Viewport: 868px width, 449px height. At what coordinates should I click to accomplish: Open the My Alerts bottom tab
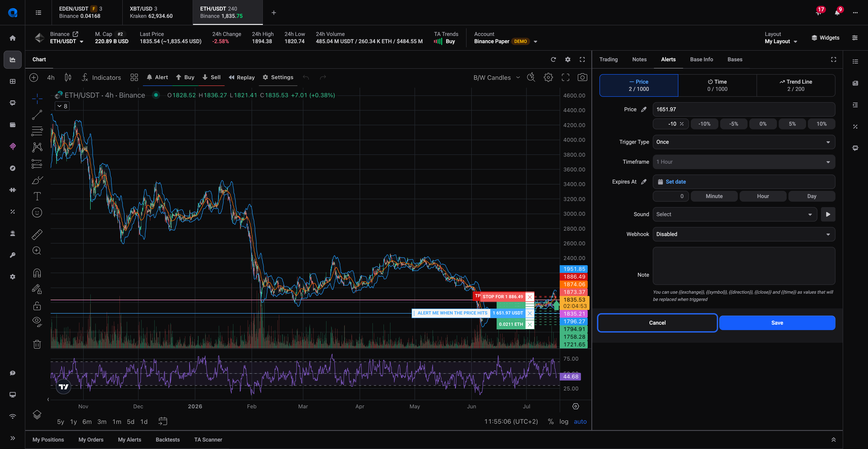[x=129, y=440]
